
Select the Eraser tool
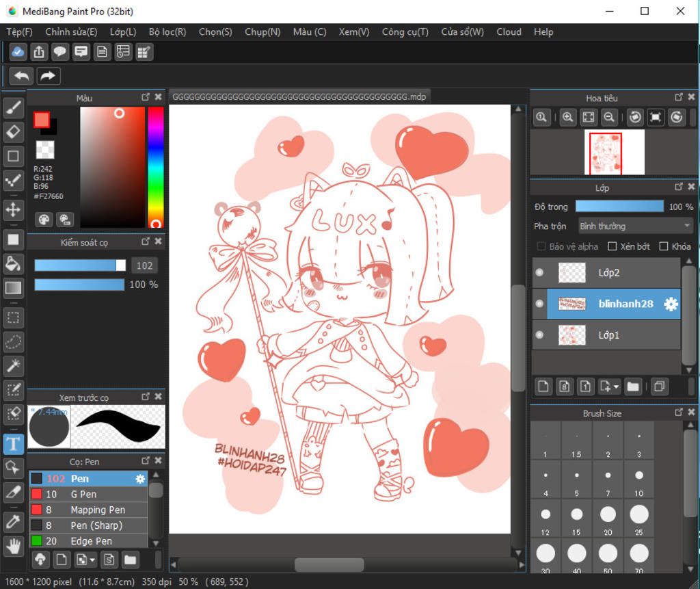pos(14,132)
